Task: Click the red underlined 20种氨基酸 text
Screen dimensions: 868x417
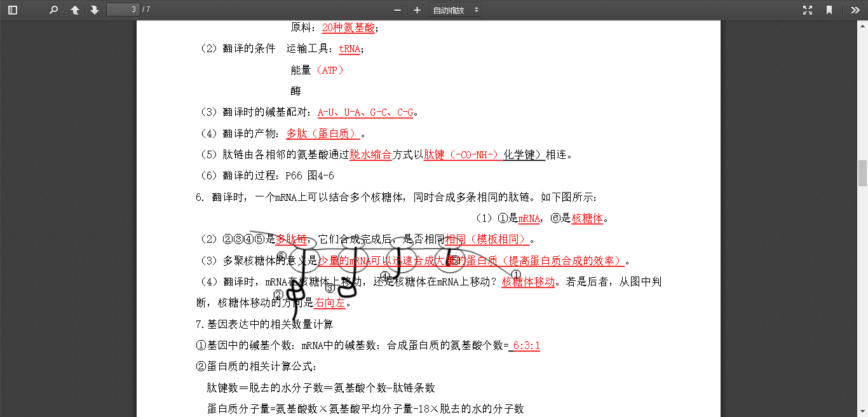Action: 348,28
